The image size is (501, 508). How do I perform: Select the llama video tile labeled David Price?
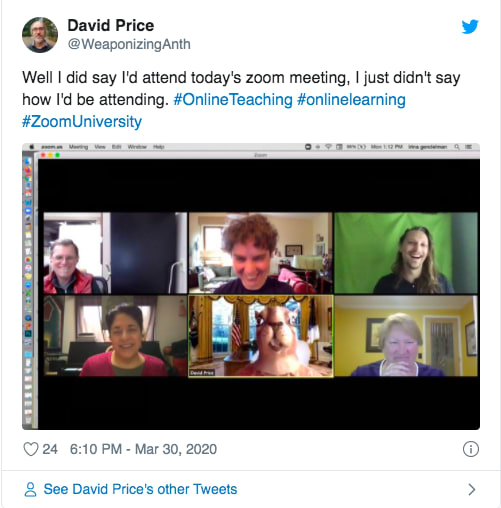pyautogui.click(x=261, y=336)
